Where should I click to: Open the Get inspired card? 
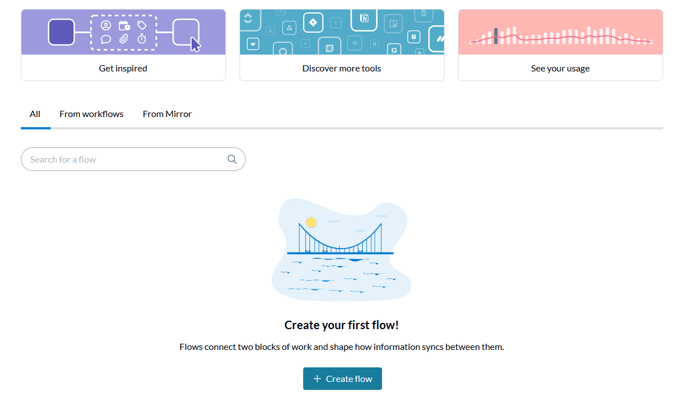tap(123, 45)
